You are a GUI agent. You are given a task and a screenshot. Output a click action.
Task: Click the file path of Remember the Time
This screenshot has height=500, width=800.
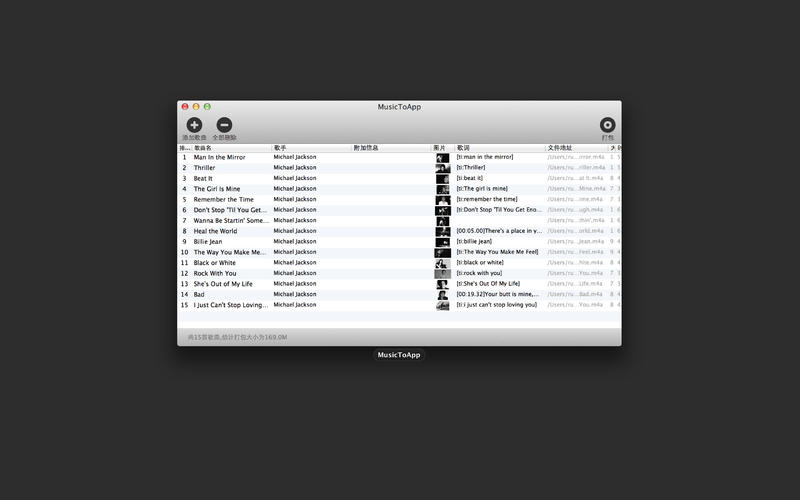(x=575, y=199)
